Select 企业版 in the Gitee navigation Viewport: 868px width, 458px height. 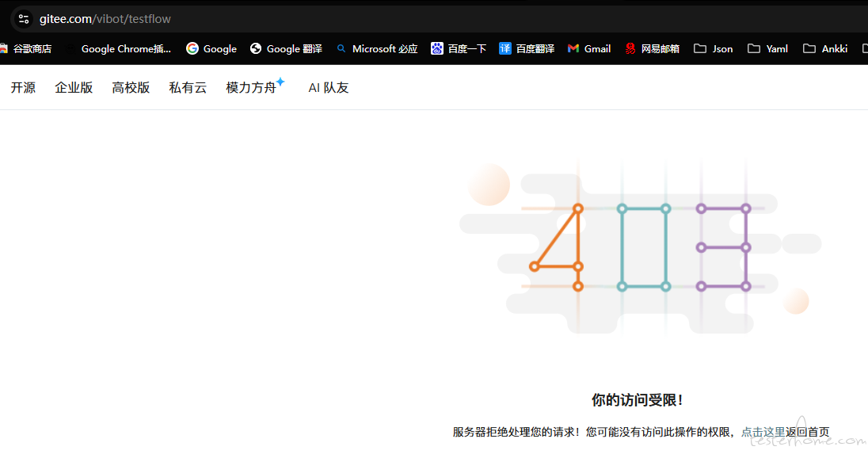click(74, 88)
